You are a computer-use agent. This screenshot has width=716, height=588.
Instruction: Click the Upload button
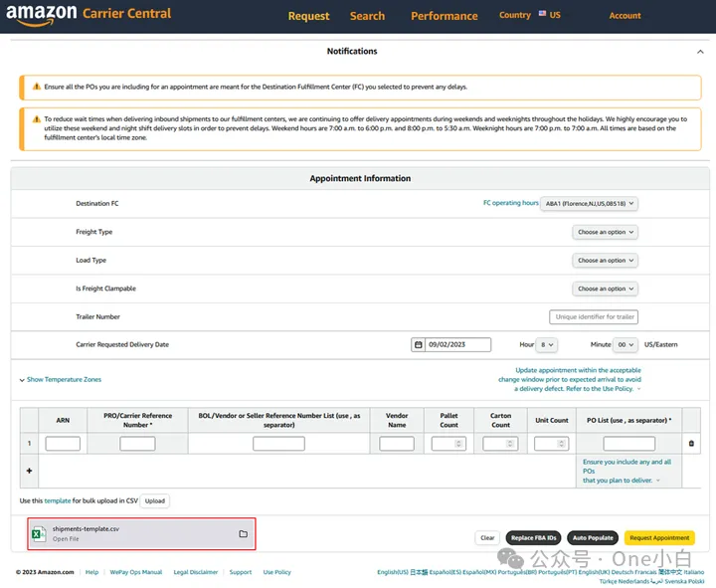coord(155,501)
